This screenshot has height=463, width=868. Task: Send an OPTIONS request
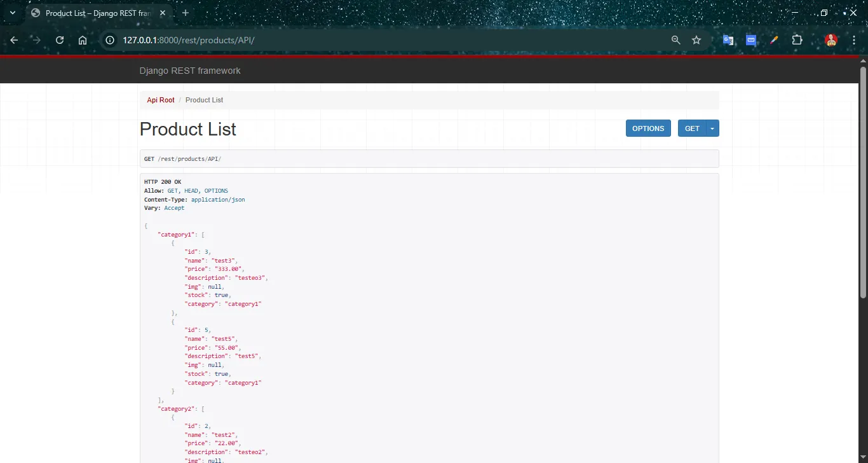pyautogui.click(x=648, y=128)
